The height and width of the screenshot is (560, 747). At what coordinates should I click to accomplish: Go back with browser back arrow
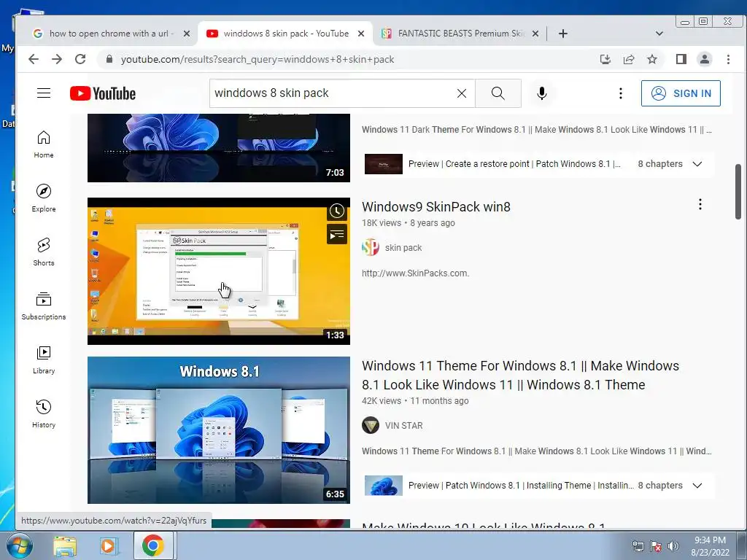pos(34,59)
